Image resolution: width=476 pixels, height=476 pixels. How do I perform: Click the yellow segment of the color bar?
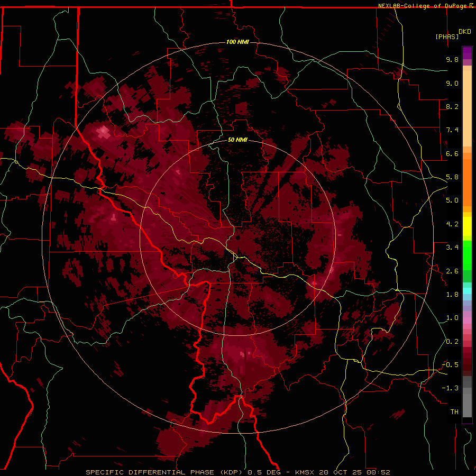(467, 226)
